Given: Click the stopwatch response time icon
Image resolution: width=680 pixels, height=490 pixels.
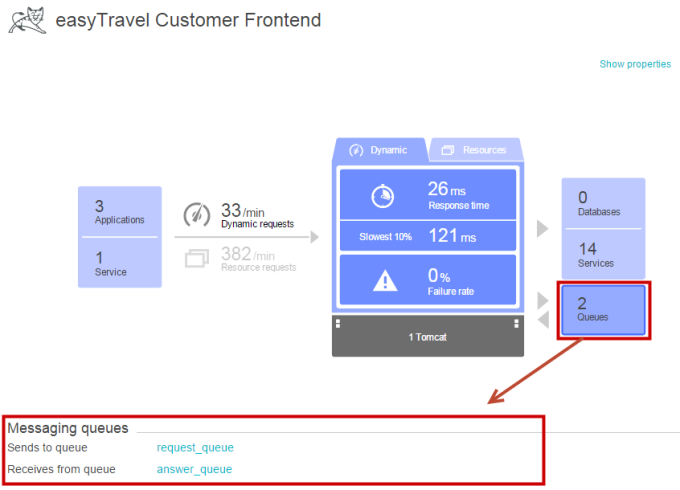Looking at the screenshot, I should point(382,196).
